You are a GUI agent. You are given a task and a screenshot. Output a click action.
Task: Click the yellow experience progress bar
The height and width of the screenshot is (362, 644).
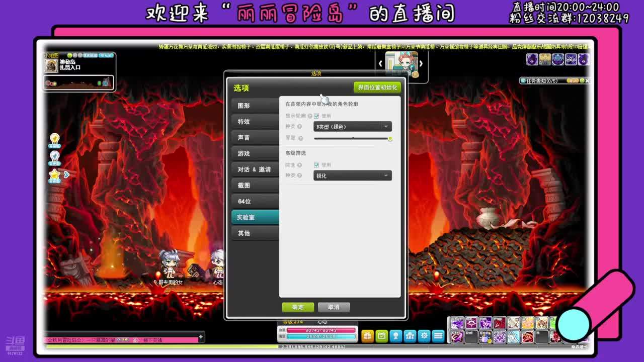coord(161,346)
